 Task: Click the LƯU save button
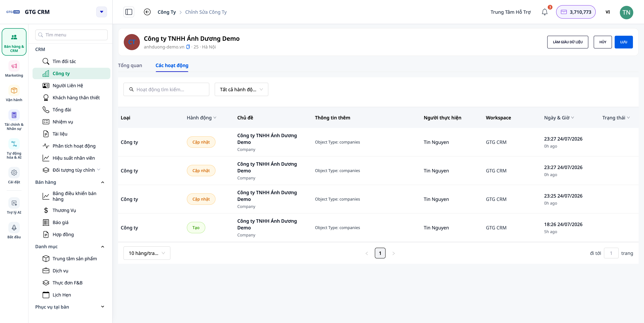coord(624,42)
